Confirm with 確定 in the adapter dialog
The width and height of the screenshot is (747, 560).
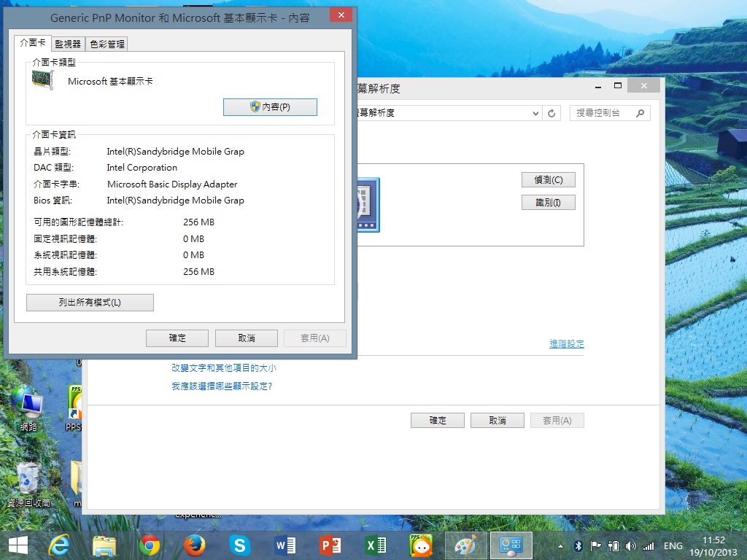pyautogui.click(x=177, y=338)
